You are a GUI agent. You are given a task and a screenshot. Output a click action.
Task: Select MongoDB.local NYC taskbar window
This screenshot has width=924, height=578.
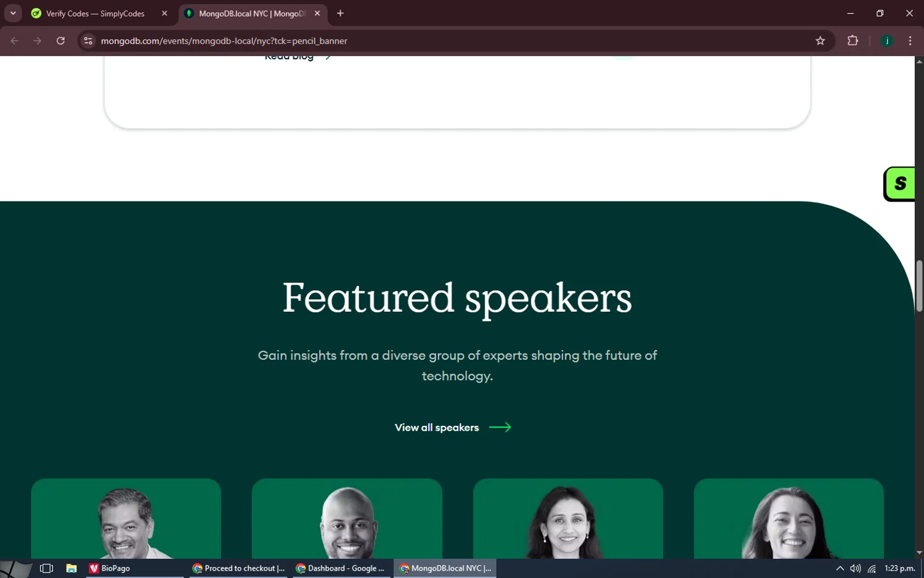[x=445, y=568]
